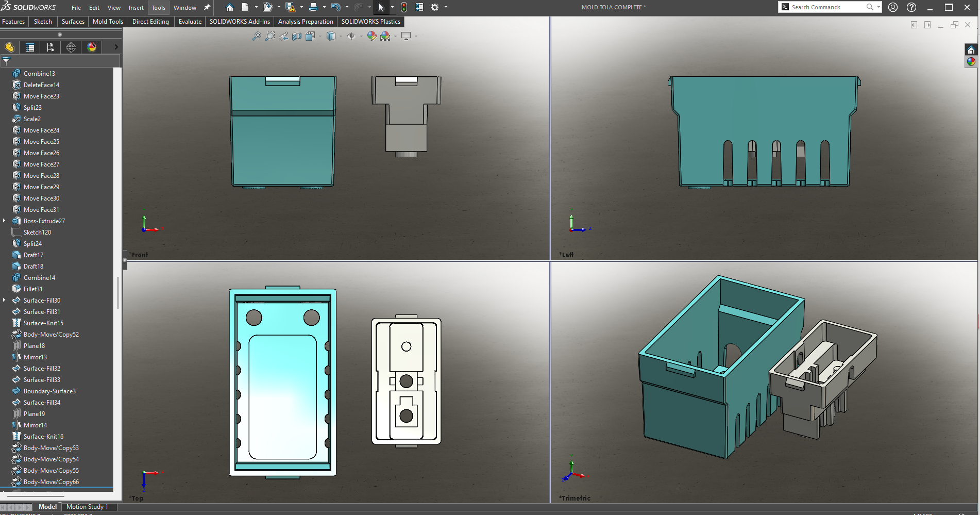Open the Mold Tools tab
This screenshot has height=515, width=980.
coord(108,22)
